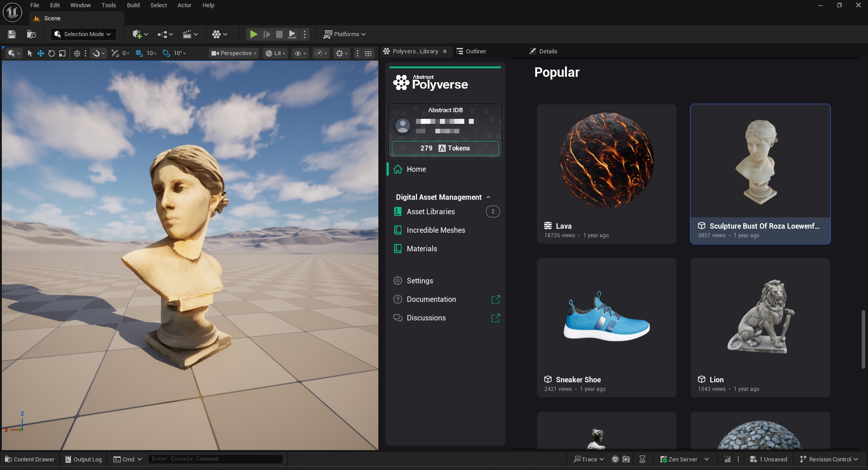The height and width of the screenshot is (470, 868).
Task: Open the Cinematics clapperboard icon
Action: click(190, 34)
